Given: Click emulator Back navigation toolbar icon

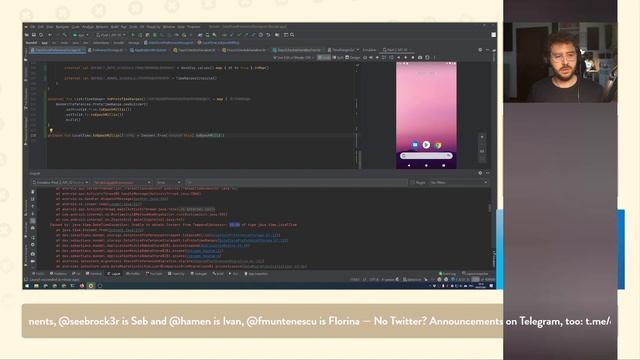Looking at the screenshot, I should 398,58.
